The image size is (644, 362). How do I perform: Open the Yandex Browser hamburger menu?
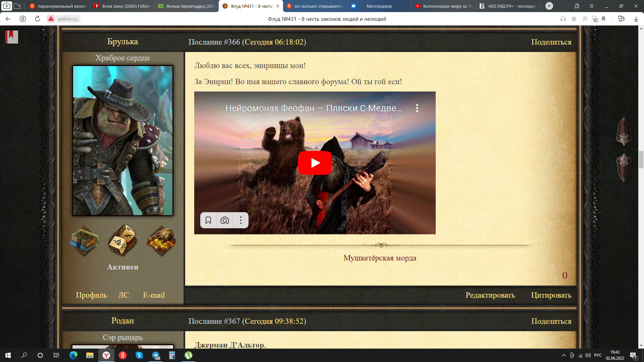point(592,6)
